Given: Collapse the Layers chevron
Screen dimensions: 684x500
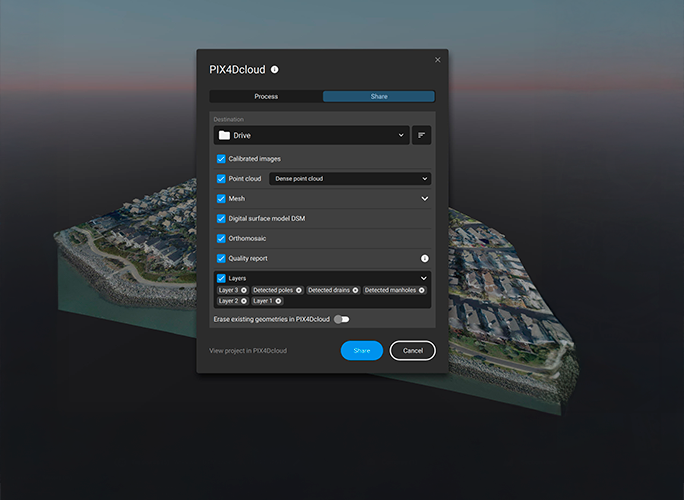Looking at the screenshot, I should tap(424, 278).
